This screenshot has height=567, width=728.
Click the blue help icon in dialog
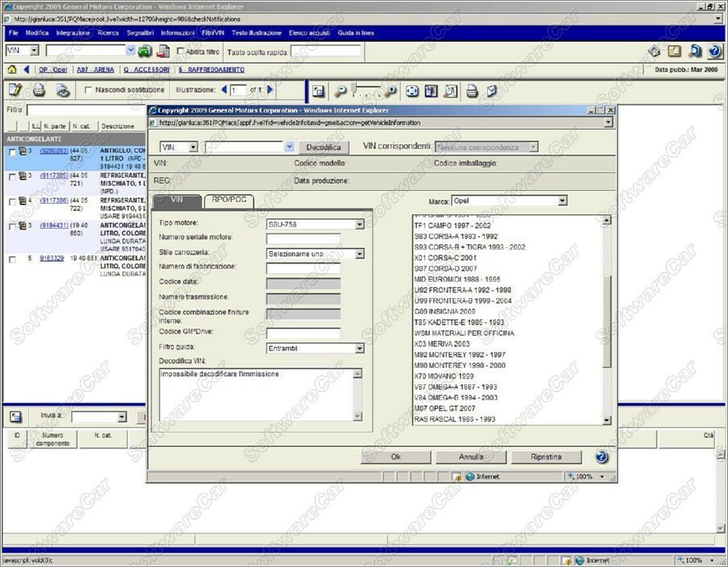(x=602, y=457)
